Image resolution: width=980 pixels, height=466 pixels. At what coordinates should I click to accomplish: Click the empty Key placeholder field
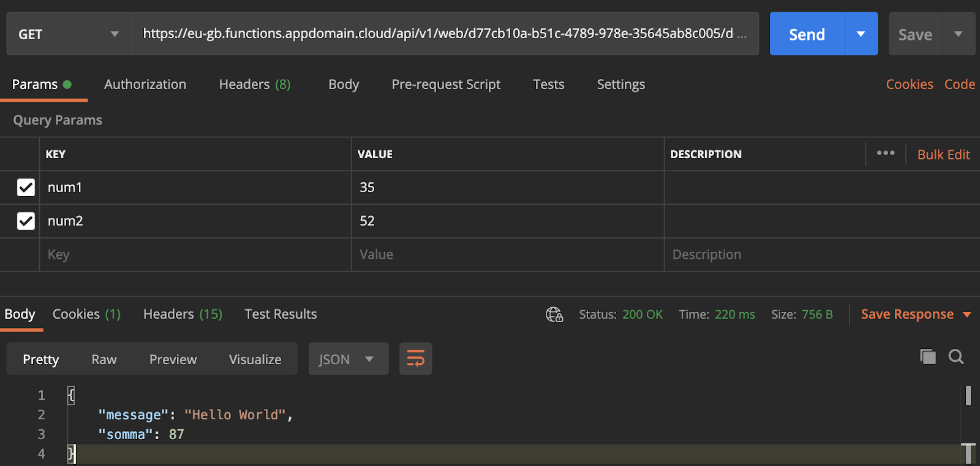[x=195, y=255]
